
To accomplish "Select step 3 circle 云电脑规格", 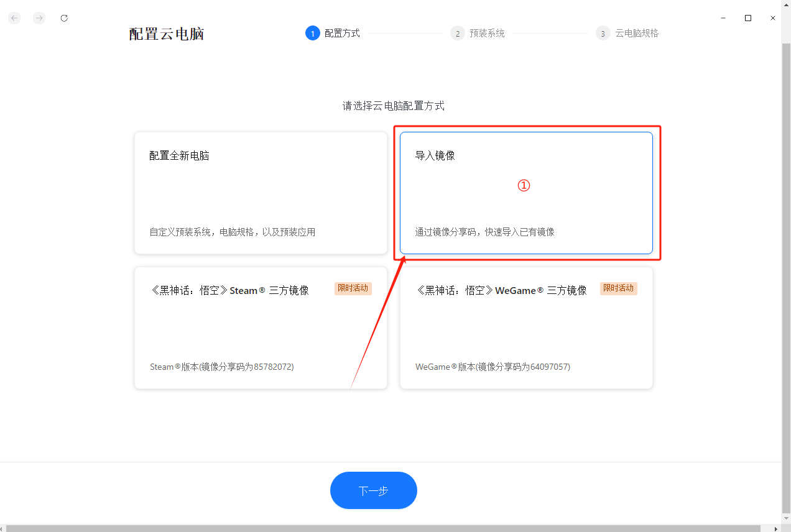I will point(603,33).
